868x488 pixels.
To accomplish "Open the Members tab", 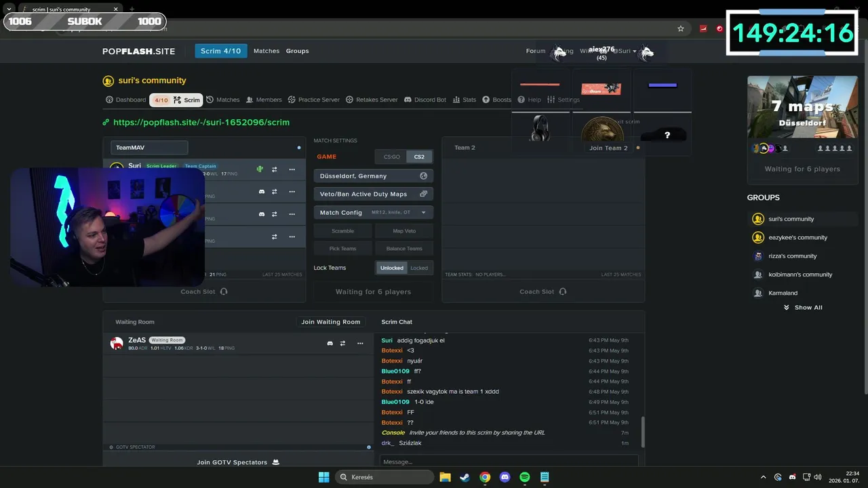I will (x=263, y=100).
